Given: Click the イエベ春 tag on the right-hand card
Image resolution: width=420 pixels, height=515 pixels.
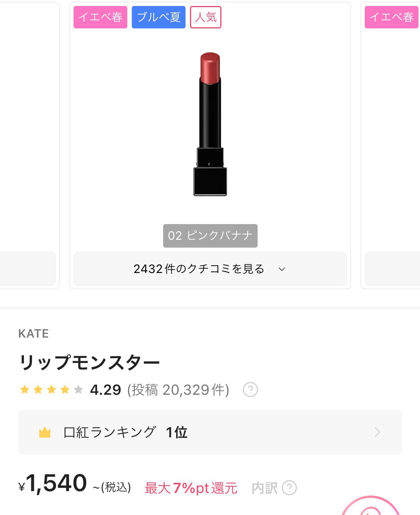Looking at the screenshot, I should point(391,17).
